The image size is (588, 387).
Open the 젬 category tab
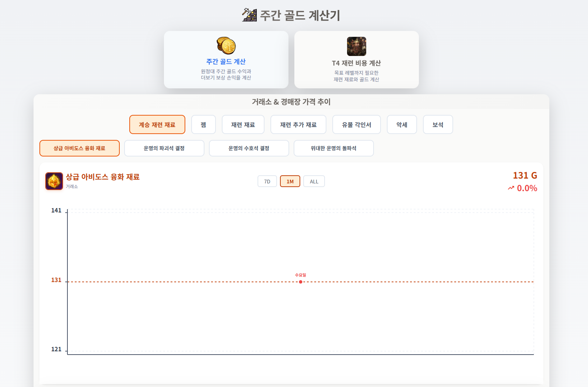click(203, 125)
